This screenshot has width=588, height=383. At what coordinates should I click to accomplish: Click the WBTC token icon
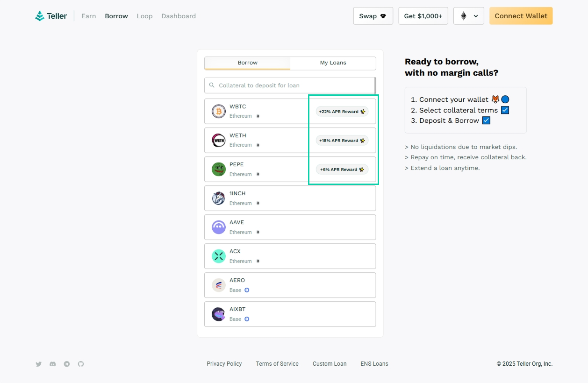tap(219, 111)
